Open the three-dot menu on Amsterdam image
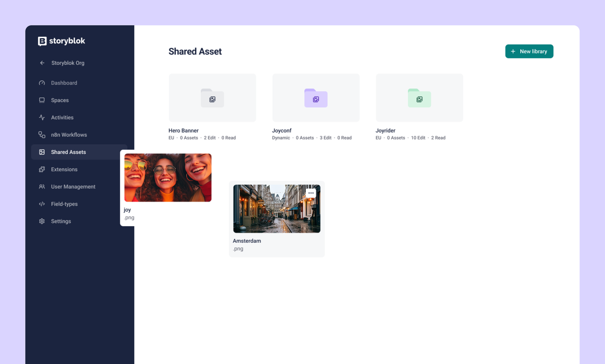The image size is (605, 364). click(311, 193)
